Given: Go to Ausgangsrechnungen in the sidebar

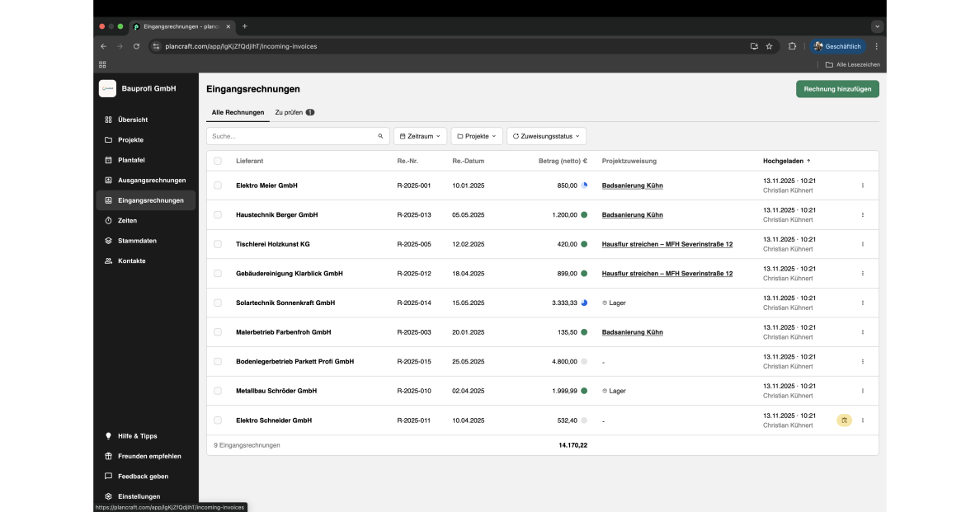Looking at the screenshot, I should click(152, 181).
